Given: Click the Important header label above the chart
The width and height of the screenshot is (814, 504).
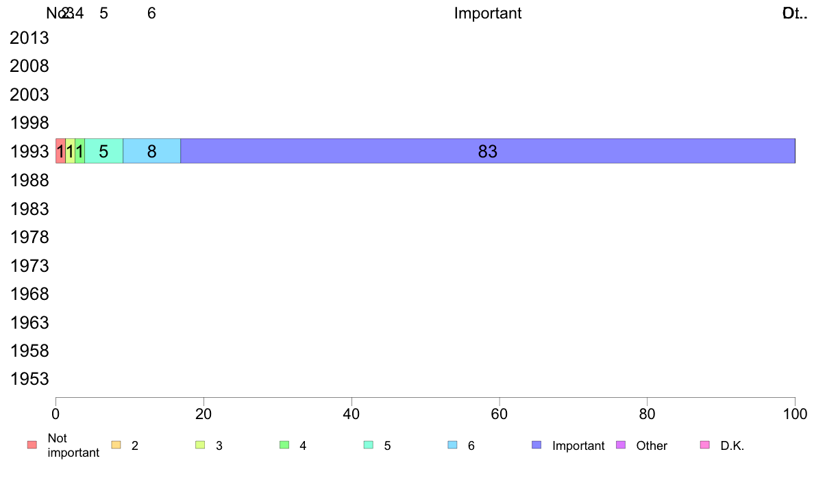Looking at the screenshot, I should tap(487, 13).
